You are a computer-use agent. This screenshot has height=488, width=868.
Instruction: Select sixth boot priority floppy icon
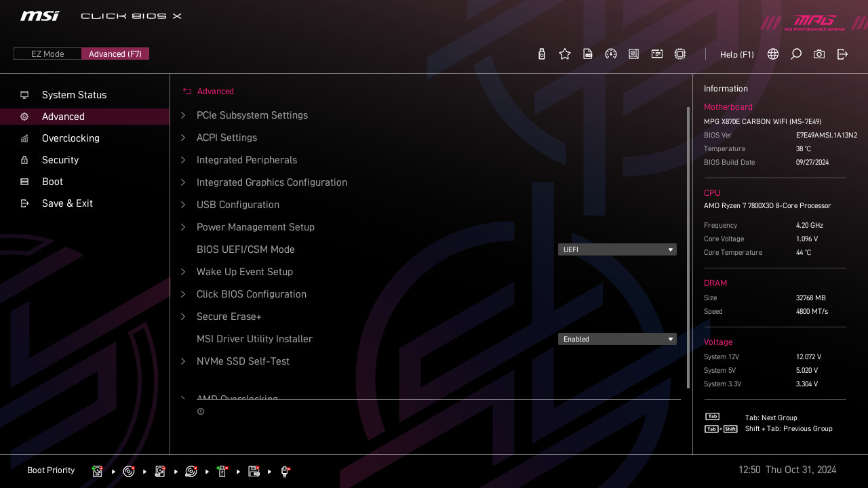[x=254, y=471]
